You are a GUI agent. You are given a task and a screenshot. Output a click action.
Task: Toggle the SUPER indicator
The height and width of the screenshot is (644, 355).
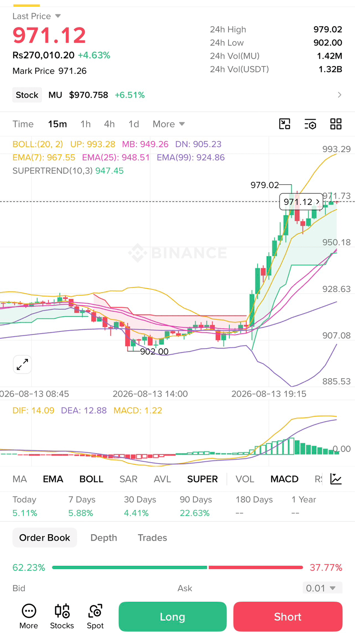point(202,479)
